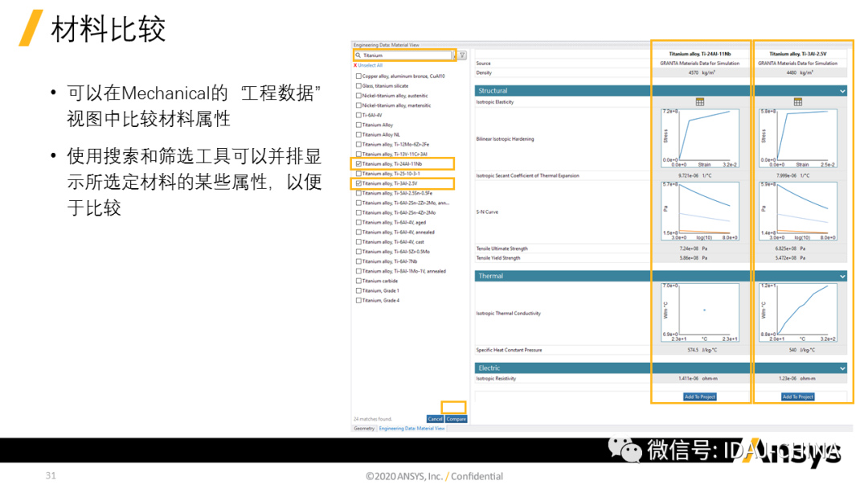Add Ti-24Al-11Nb to project

point(700,397)
